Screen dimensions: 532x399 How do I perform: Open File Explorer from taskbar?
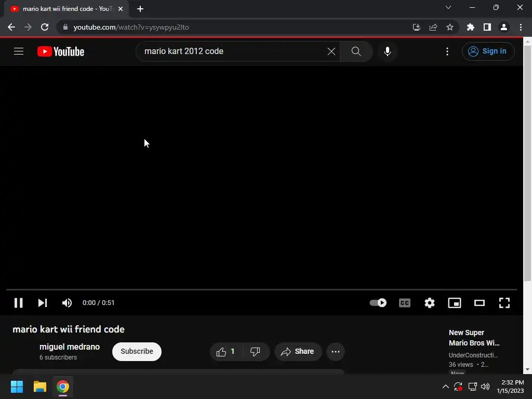39,387
